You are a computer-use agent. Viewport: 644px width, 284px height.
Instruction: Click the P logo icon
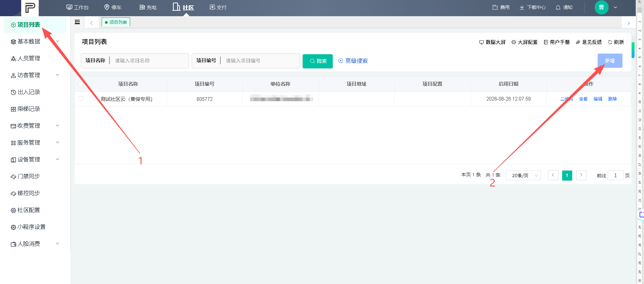click(x=30, y=8)
